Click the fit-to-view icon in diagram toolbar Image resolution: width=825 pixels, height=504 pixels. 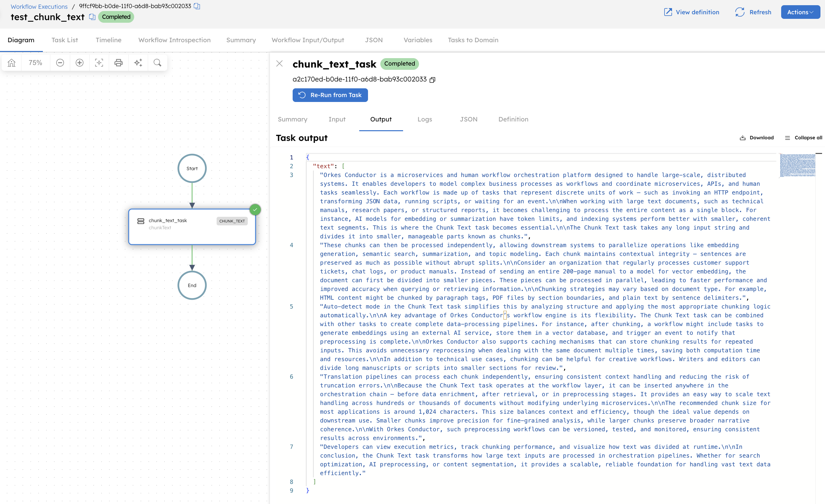tap(99, 63)
